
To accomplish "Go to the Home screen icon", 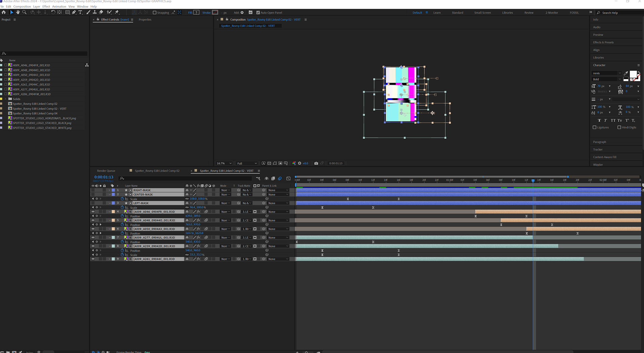I will tap(4, 12).
